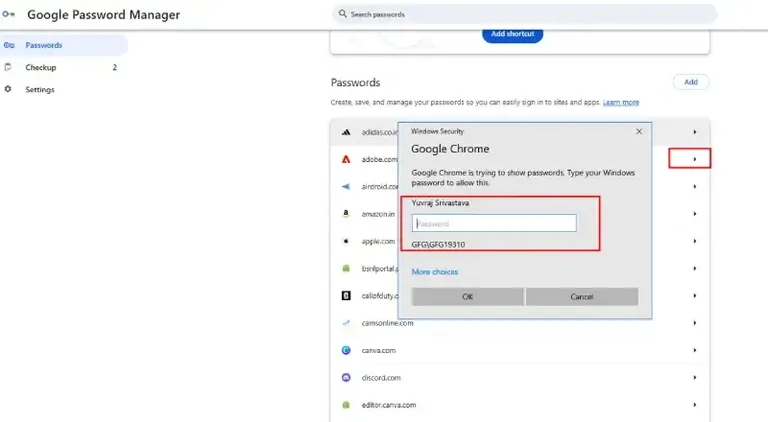768x422 pixels.
Task: Click the canva.com favicon
Action: (x=346, y=350)
